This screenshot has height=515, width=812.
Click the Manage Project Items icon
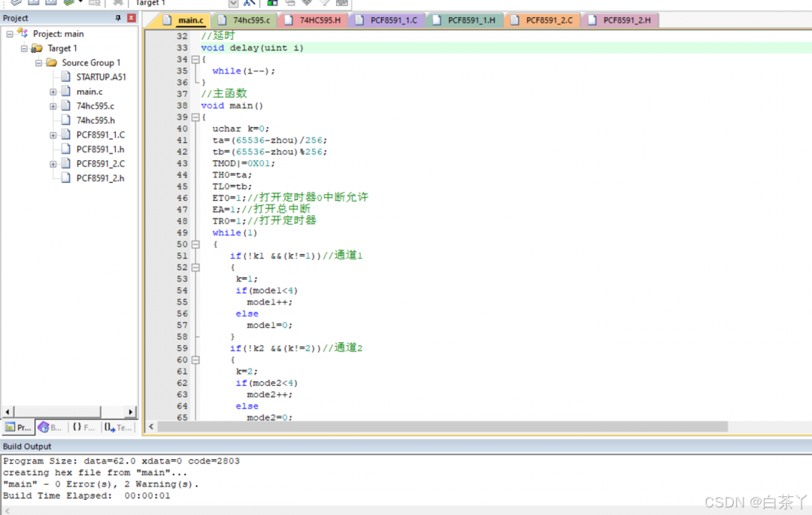pos(272,3)
